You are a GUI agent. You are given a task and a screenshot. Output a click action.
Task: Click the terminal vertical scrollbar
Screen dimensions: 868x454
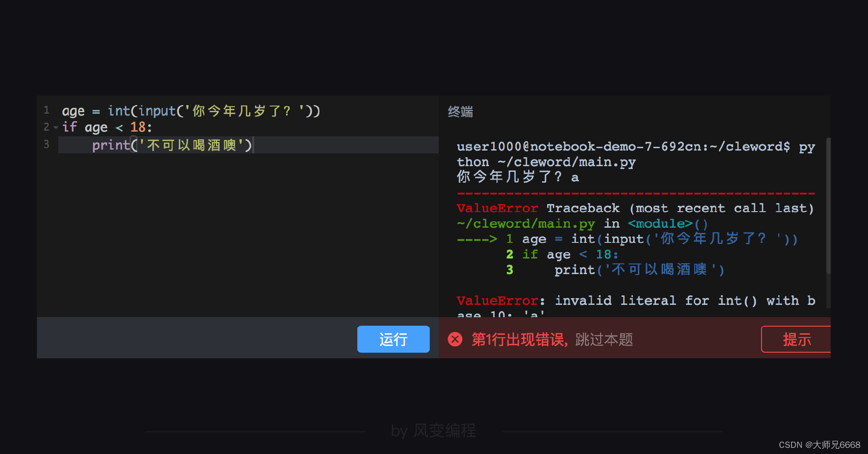(x=828, y=206)
